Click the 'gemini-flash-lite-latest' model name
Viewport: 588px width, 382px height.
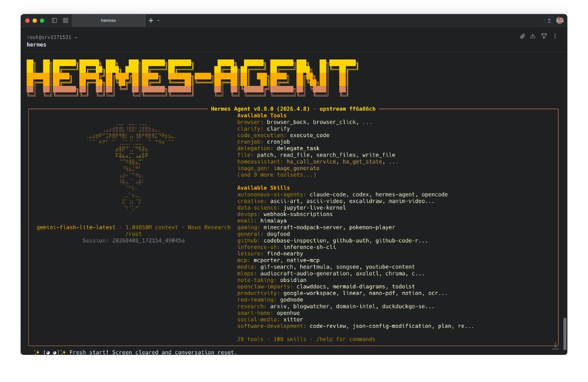coord(76,227)
